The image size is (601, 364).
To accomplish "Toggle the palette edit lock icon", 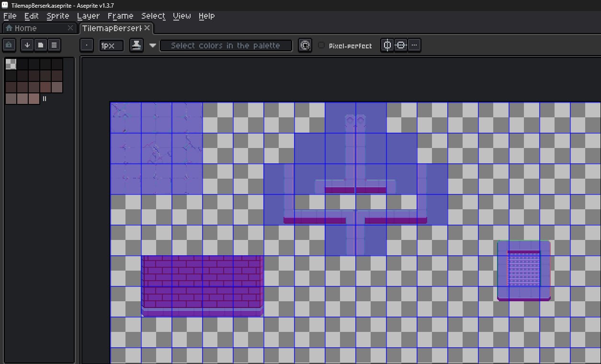I will [x=9, y=45].
